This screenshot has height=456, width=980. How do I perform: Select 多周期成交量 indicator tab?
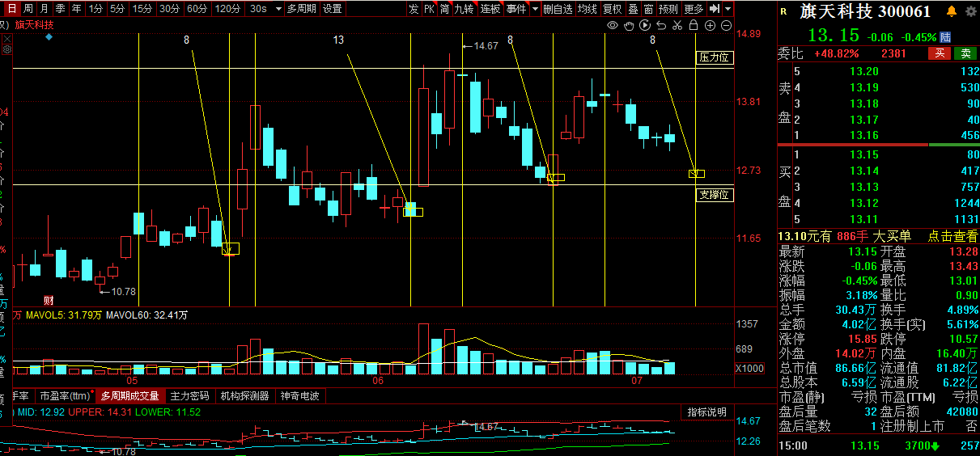(130, 396)
